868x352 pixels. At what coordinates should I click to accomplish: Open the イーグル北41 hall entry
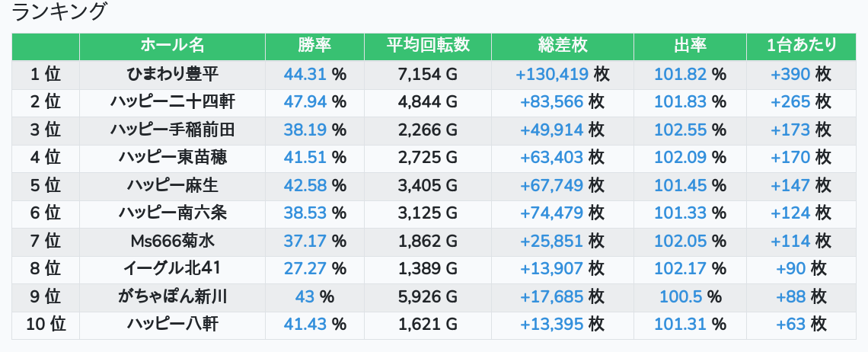173,269
